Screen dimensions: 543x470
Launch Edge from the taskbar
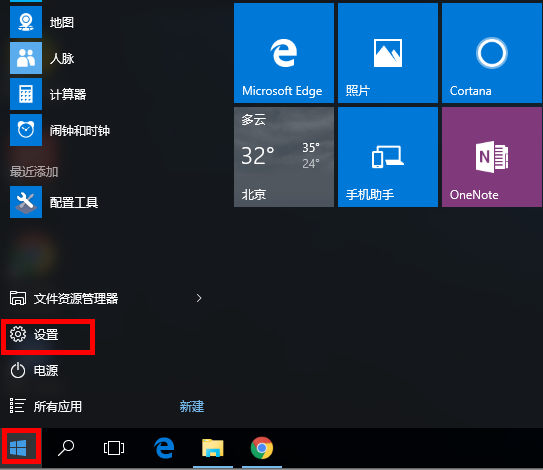[x=164, y=448]
